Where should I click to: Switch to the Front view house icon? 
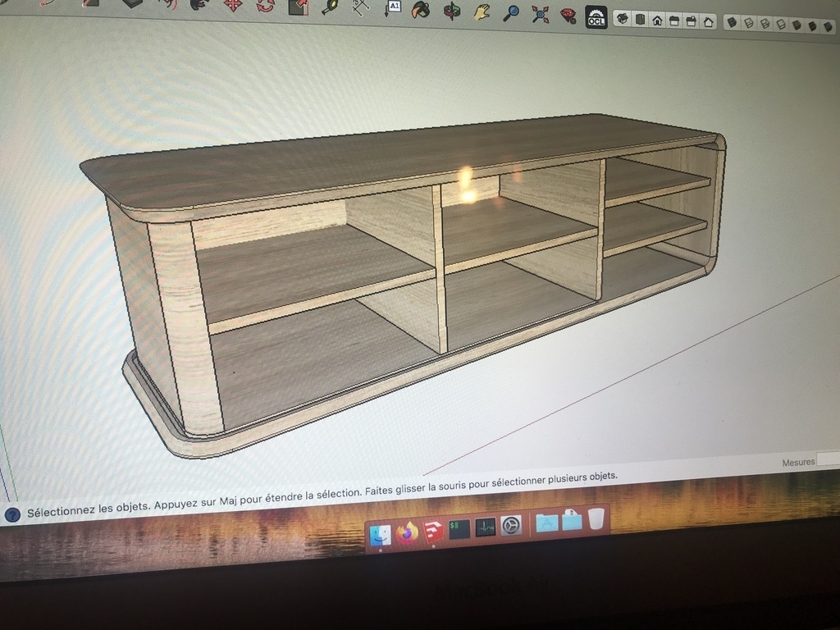657,21
